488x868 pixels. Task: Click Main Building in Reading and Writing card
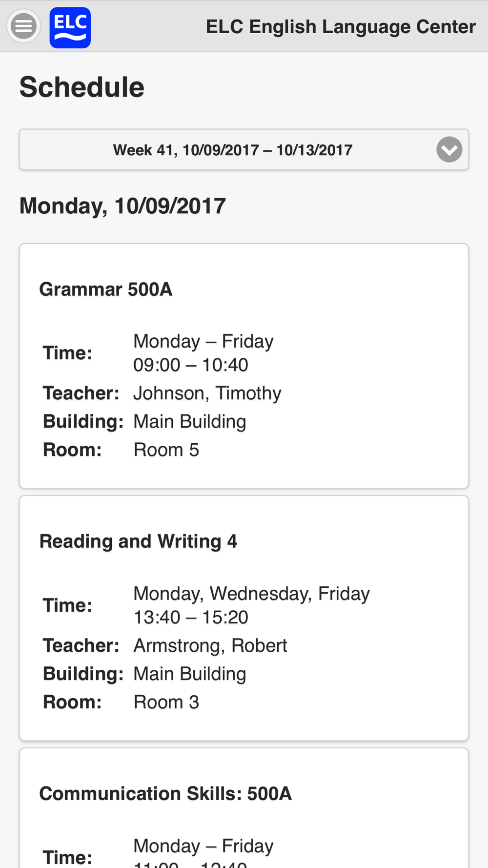pos(190,674)
